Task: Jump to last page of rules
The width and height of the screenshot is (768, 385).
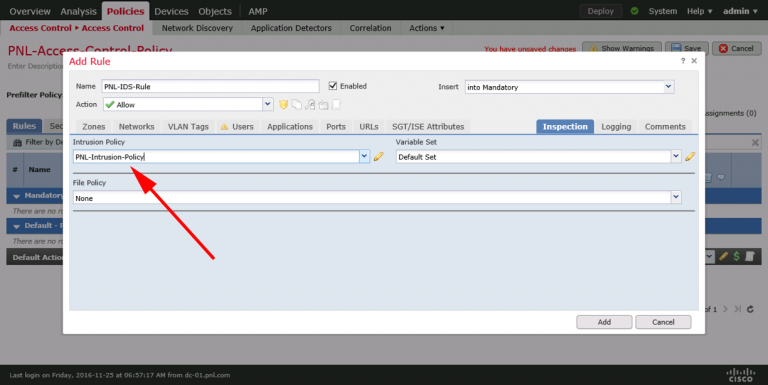Action: click(x=737, y=309)
